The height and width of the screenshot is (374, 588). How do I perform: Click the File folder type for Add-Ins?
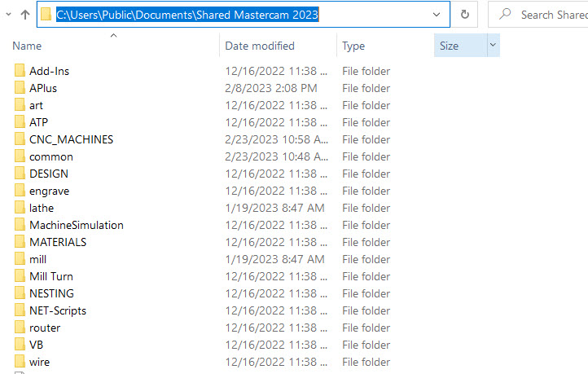click(366, 71)
